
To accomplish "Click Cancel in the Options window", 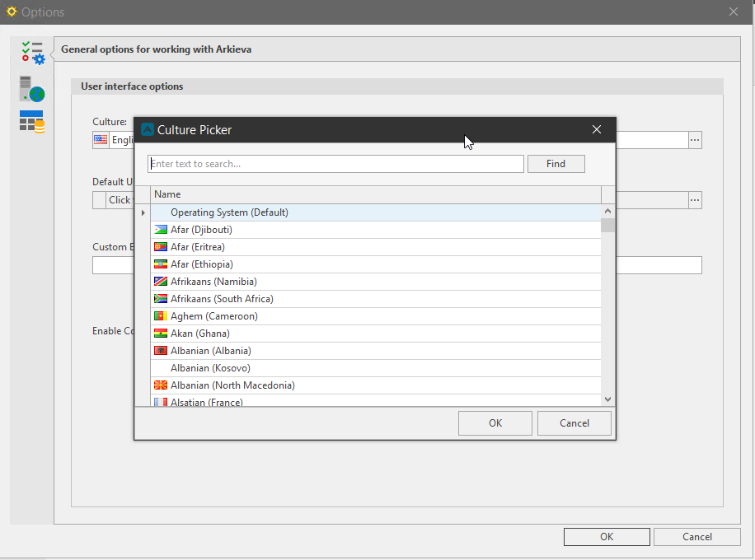I will tap(696, 536).
